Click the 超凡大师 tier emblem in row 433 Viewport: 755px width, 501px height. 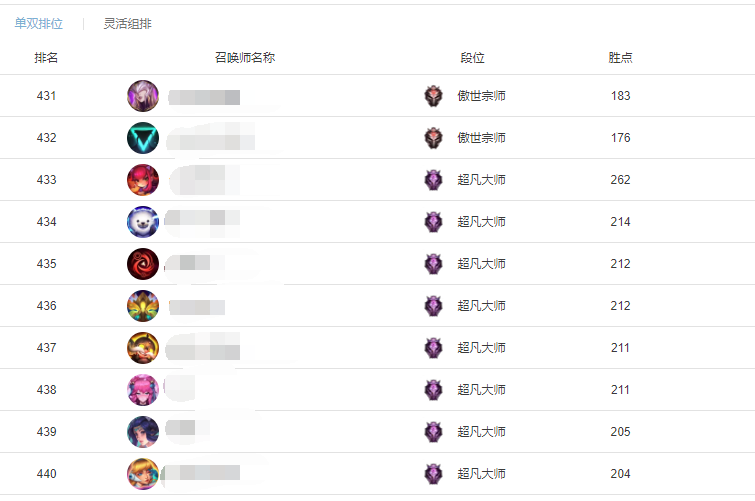(433, 180)
